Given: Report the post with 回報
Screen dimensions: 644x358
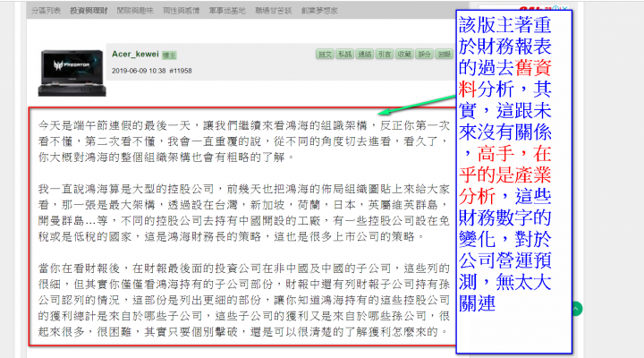Looking at the screenshot, I should coord(444,55).
